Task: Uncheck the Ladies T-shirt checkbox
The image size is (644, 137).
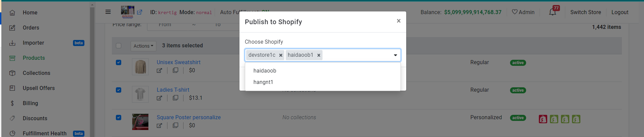Action: [x=119, y=90]
